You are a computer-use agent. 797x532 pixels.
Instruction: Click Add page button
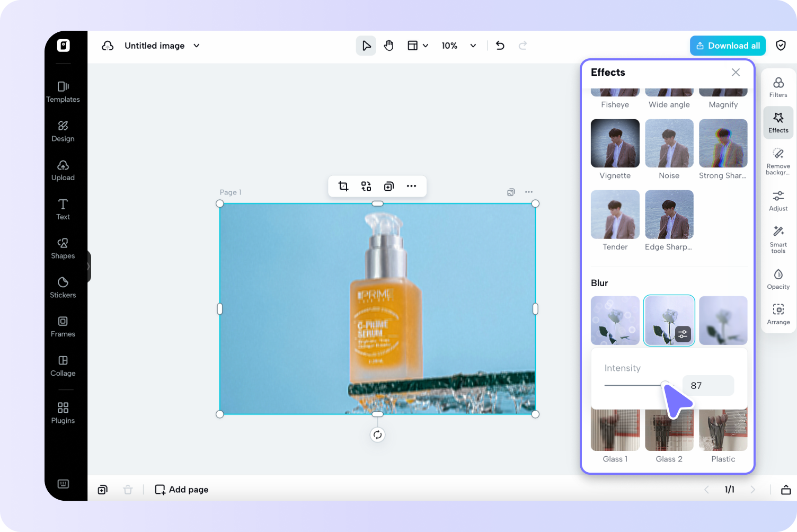pos(182,490)
